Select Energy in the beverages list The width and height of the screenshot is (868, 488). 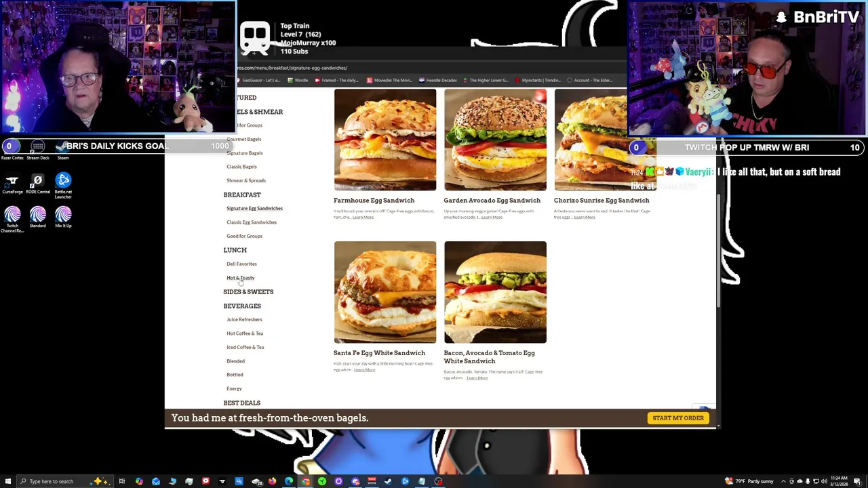234,389
